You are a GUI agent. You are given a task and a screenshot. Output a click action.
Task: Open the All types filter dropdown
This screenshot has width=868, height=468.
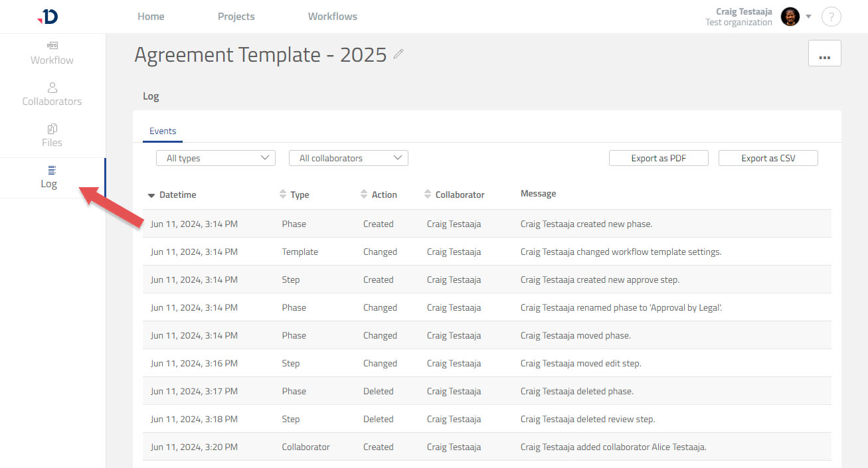click(x=215, y=158)
